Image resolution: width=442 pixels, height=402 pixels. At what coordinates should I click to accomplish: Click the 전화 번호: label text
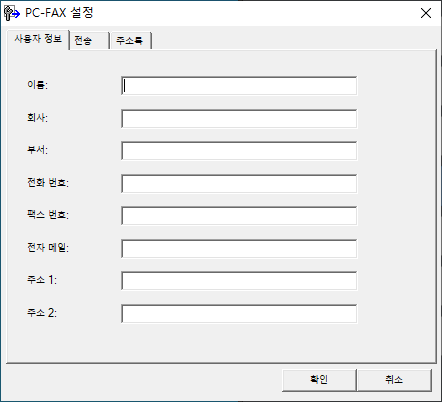tap(48, 182)
